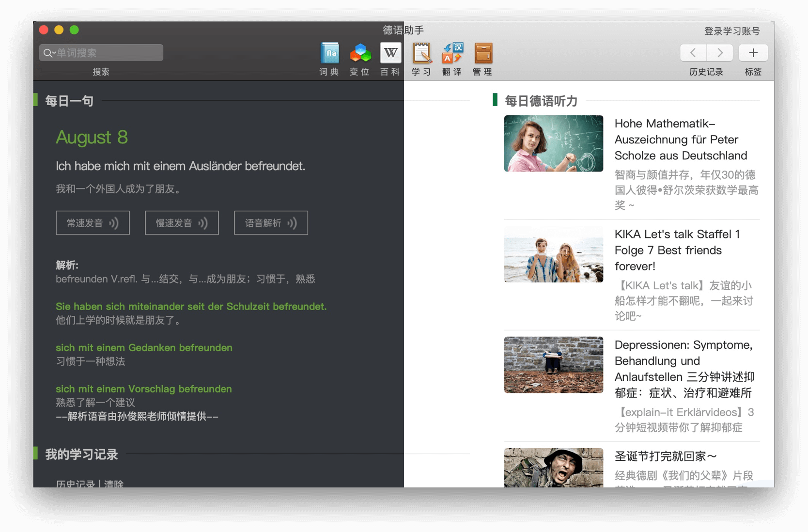The width and height of the screenshot is (808, 532).
Task: Expand the search magnifier dropdown
Action: click(x=48, y=53)
